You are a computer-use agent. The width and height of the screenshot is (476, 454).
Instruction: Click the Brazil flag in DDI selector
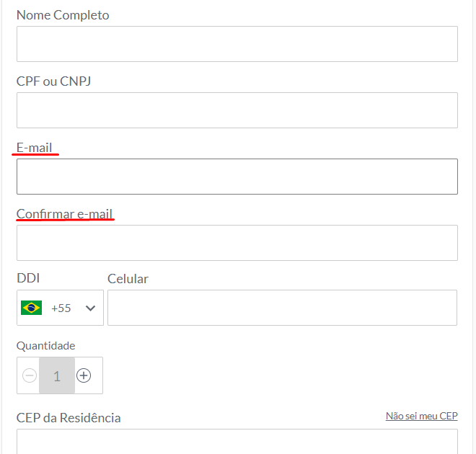[32, 308]
